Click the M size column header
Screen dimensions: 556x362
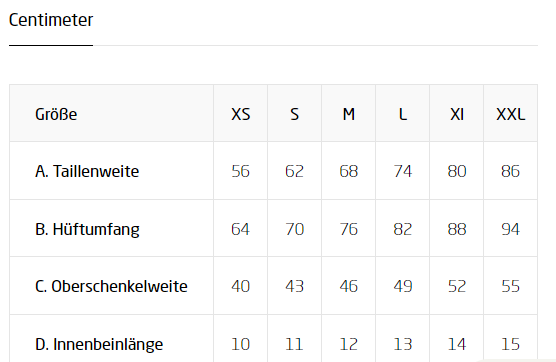[x=349, y=113]
